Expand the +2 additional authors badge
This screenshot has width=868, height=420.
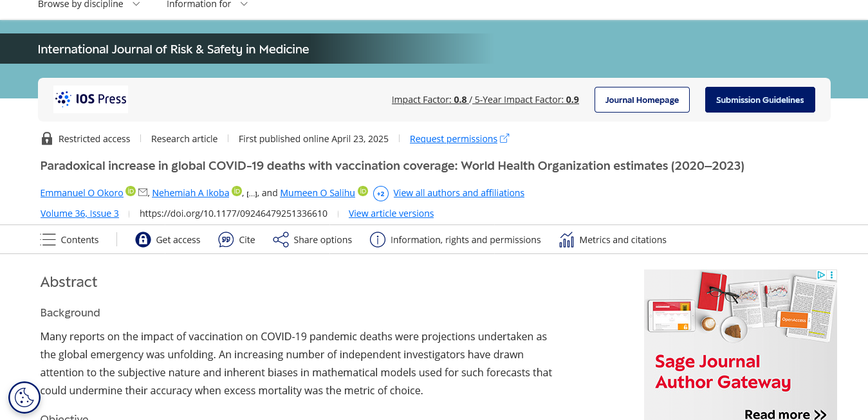(380, 193)
